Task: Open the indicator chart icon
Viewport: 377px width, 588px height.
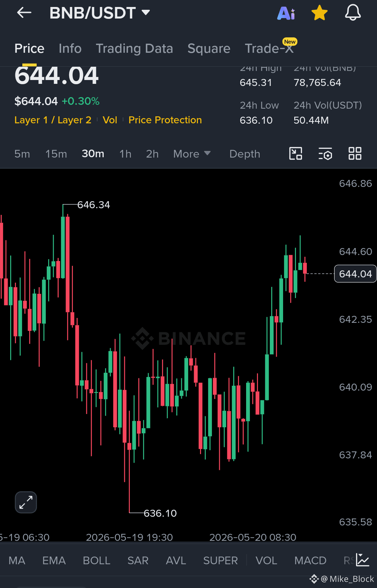Action: tap(363, 560)
